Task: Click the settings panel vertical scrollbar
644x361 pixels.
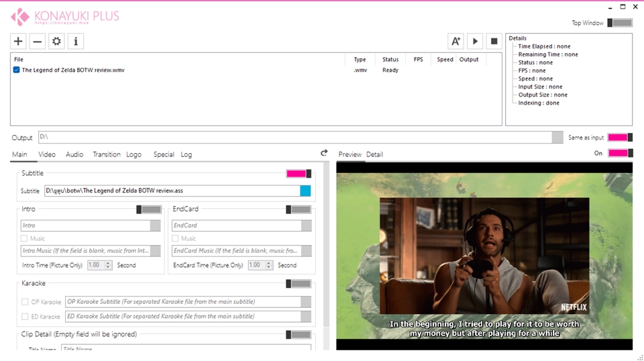Action: click(x=327, y=246)
